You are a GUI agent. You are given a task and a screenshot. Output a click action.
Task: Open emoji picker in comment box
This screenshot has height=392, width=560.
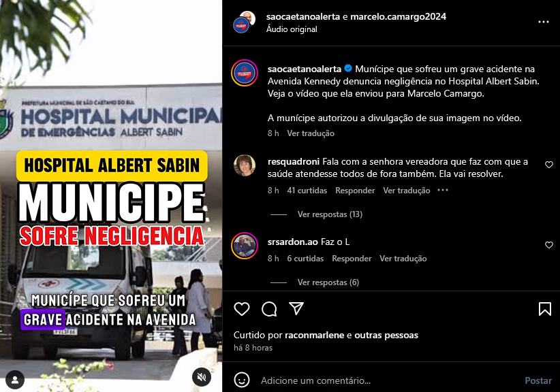click(x=242, y=380)
